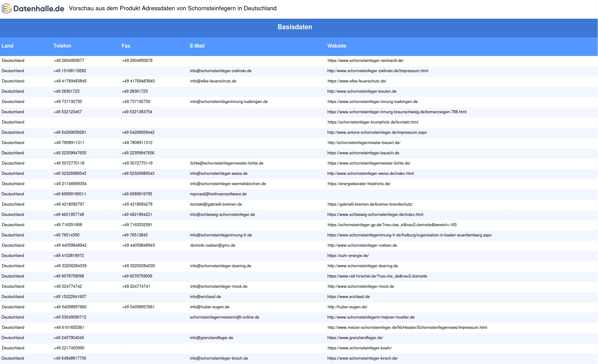Open the schleswig-schornsteinfeger.de index link

point(375,215)
